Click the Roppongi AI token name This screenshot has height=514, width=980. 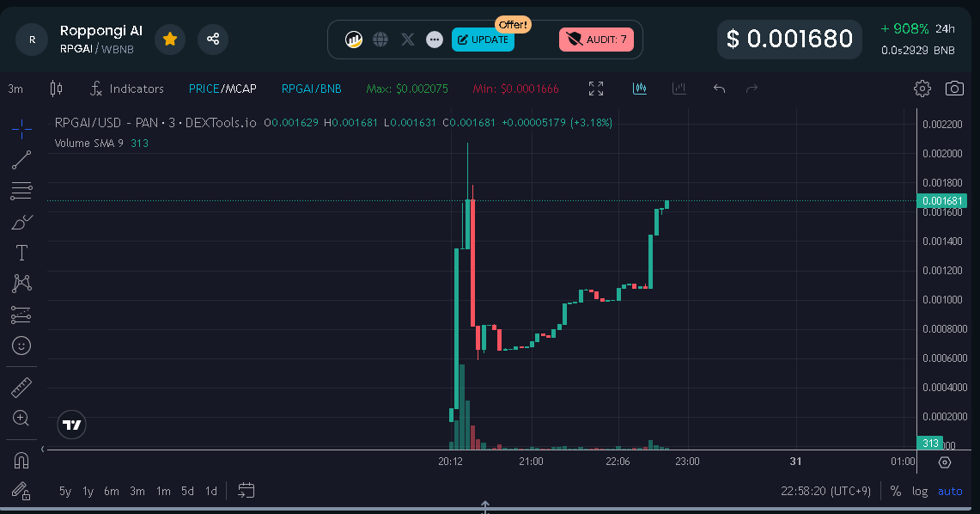coord(101,31)
